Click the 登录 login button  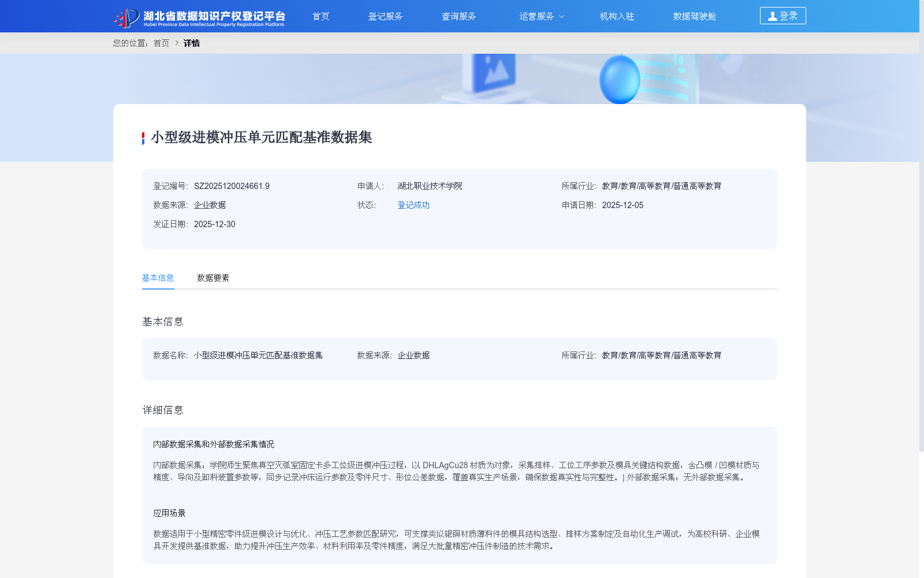[783, 16]
